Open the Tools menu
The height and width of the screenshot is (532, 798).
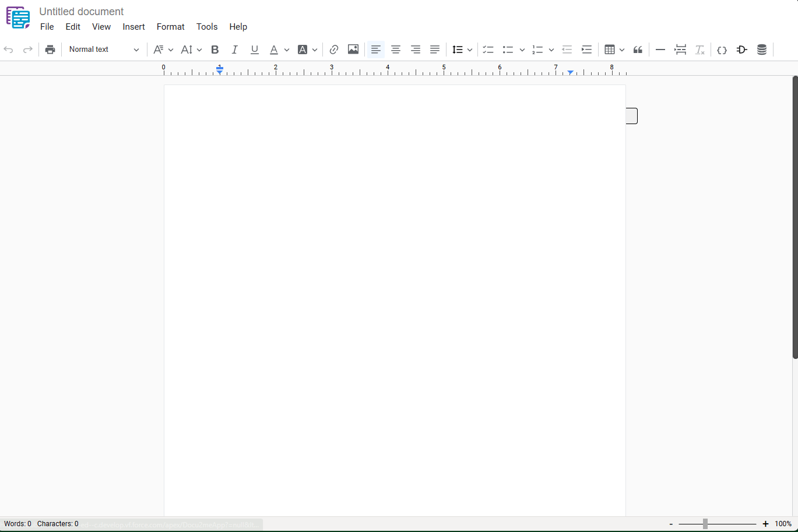point(207,27)
